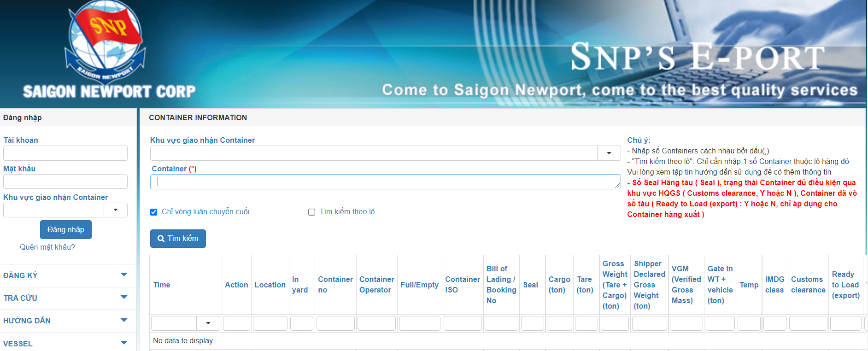Screen dimensions: 868x351
Task: Click the Đăng nhập login button
Action: [x=66, y=229]
